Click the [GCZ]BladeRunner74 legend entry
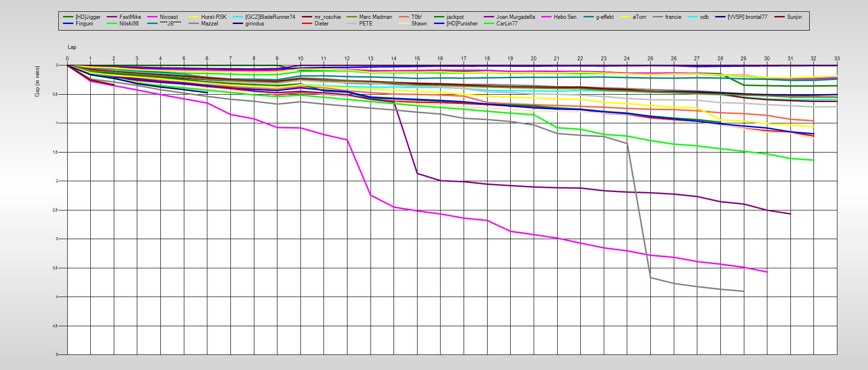868x370 pixels. pos(270,17)
